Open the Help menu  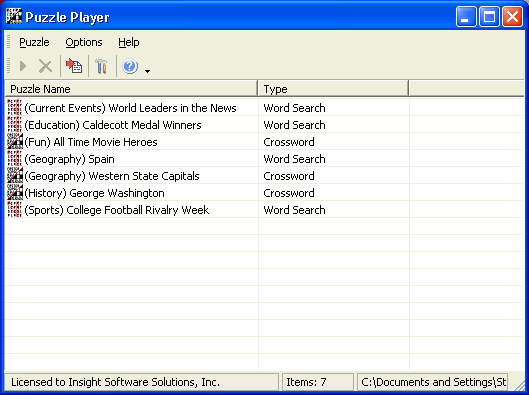[129, 42]
